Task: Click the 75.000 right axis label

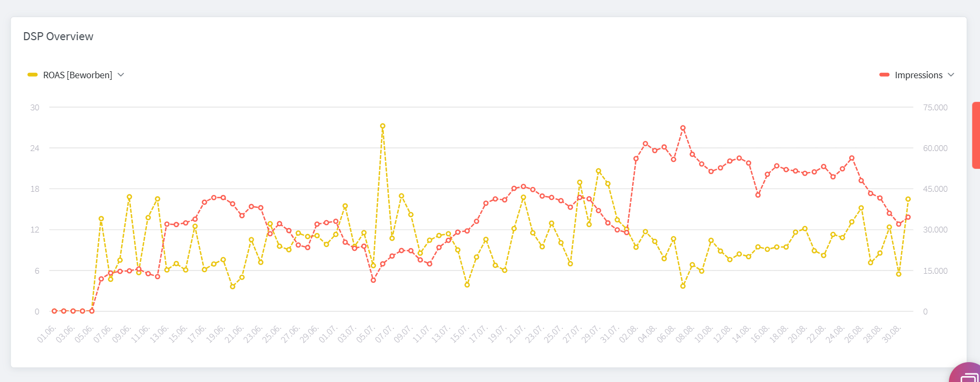Action: tap(935, 108)
